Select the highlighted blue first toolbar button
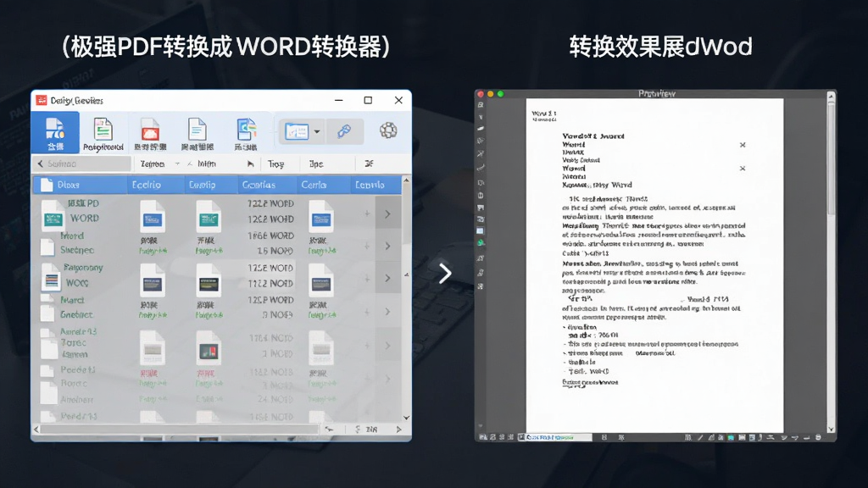The image size is (868, 488). pyautogui.click(x=55, y=133)
